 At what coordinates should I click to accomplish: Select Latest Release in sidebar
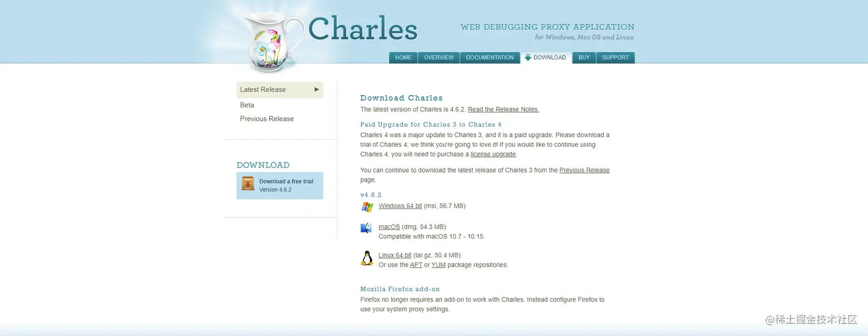pyautogui.click(x=280, y=89)
